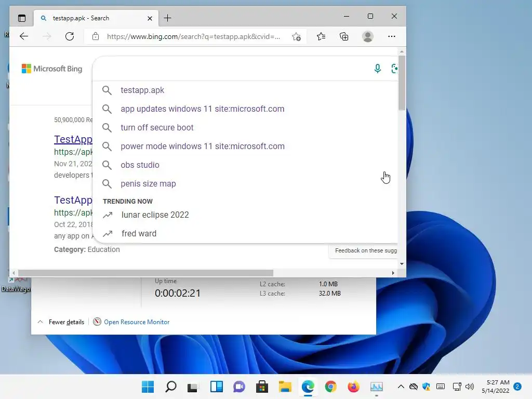Open a new browser tab
Screen dimensions: 532x399
[168, 18]
